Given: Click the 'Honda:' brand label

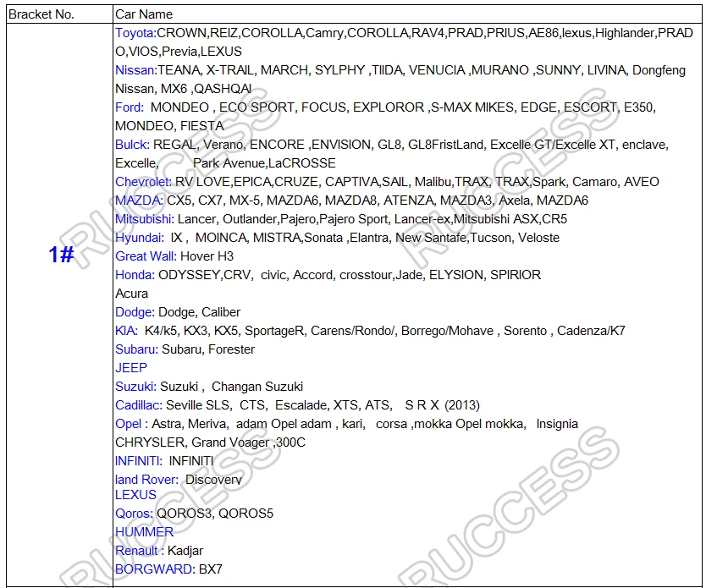Looking at the screenshot, I should coord(135,275).
